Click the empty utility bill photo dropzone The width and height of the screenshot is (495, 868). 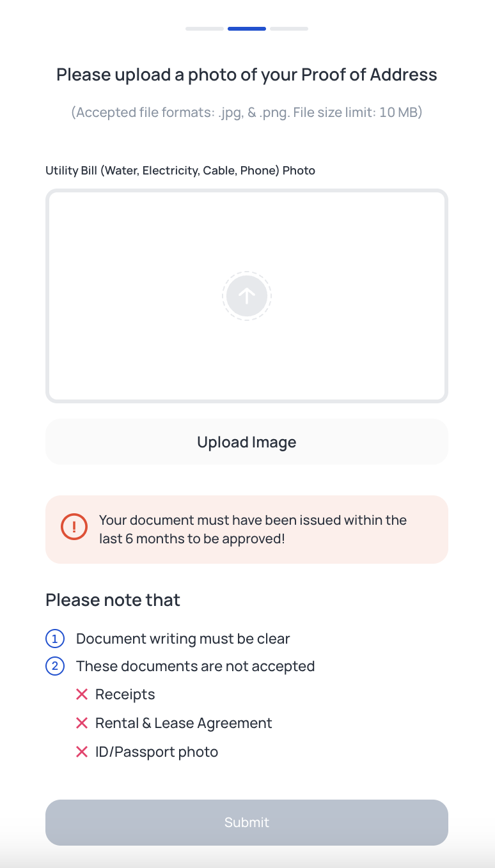(247, 296)
